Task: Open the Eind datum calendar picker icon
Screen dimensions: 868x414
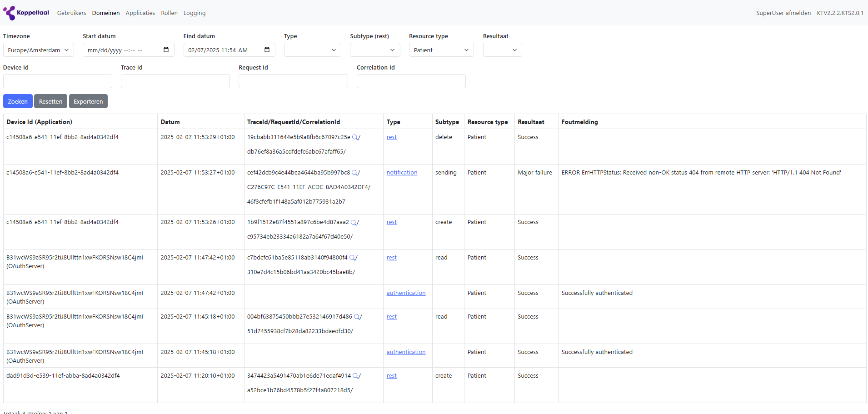Action: tap(267, 50)
